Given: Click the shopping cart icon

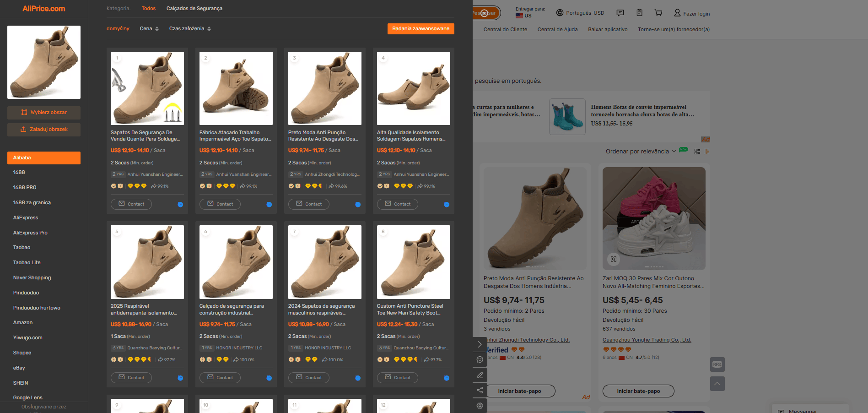Looking at the screenshot, I should [658, 13].
